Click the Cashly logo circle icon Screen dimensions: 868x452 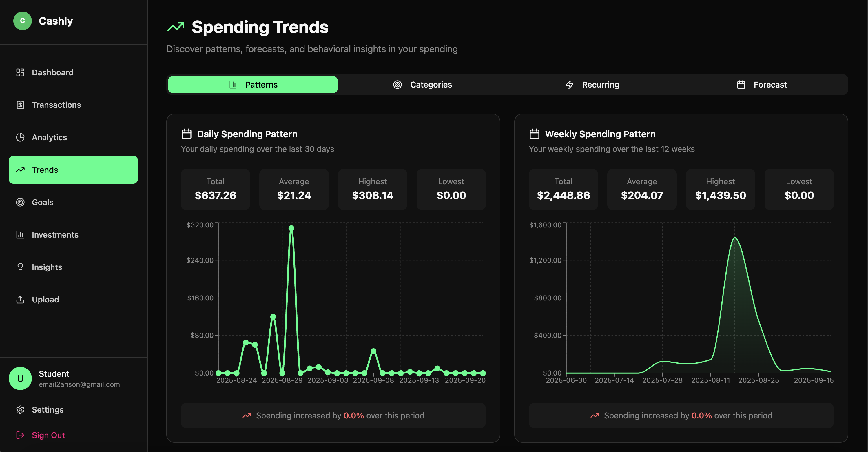[22, 21]
